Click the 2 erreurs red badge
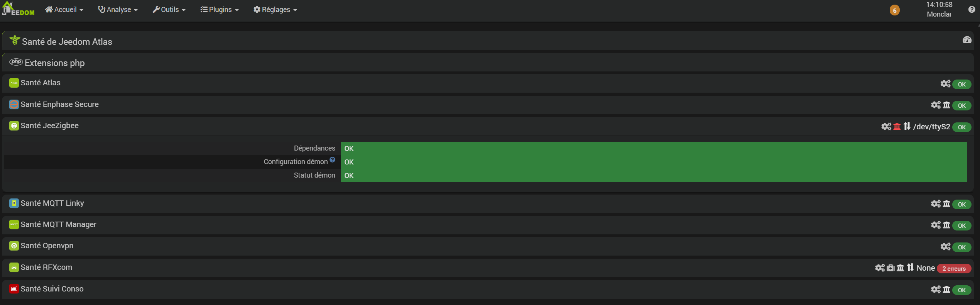The height and width of the screenshot is (305, 980). click(954, 268)
